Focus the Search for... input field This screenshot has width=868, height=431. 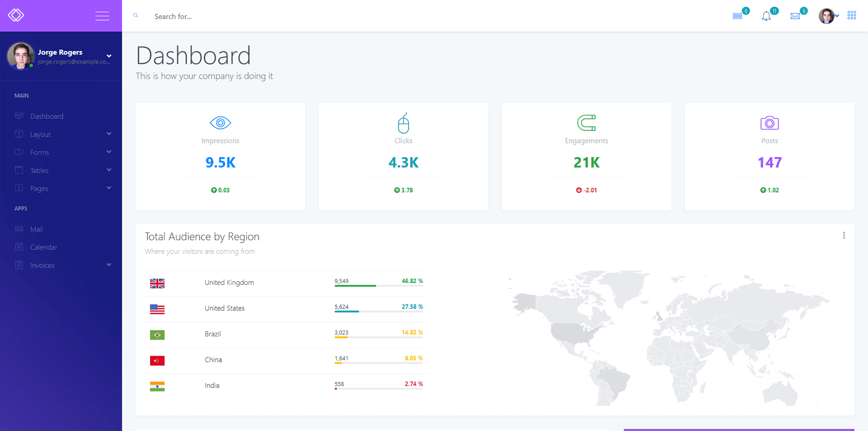point(273,16)
